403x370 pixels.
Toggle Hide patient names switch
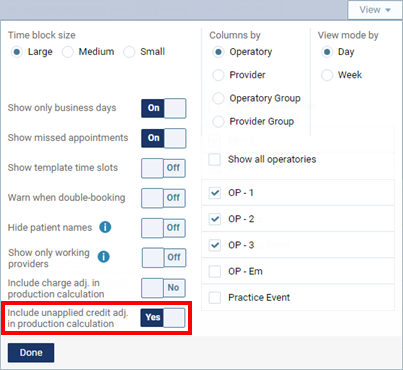tap(163, 228)
